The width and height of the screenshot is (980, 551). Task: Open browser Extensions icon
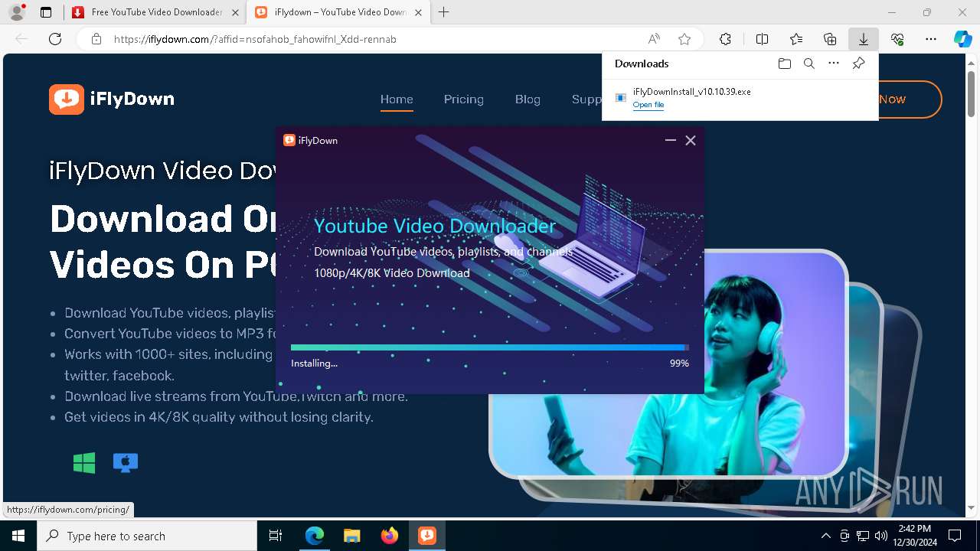(x=725, y=39)
